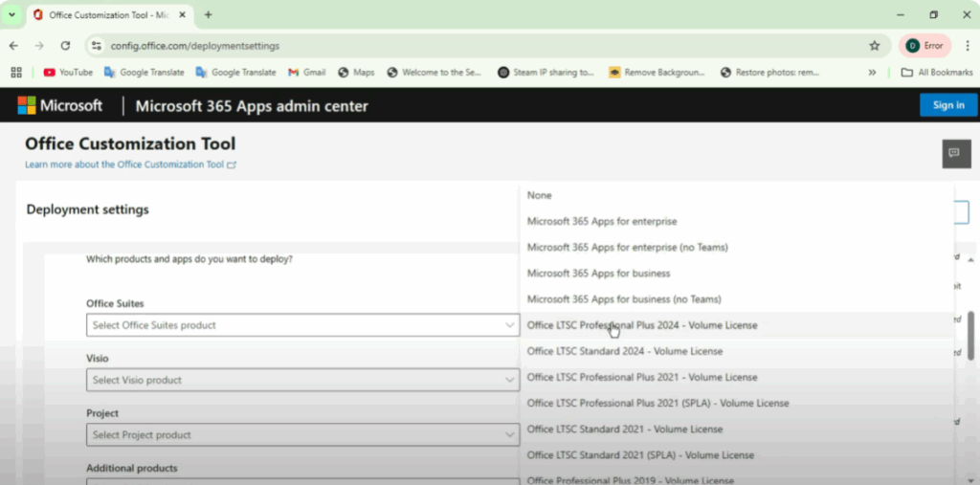This screenshot has height=485, width=980.
Task: Open Restore photos bookmark
Action: pos(770,73)
